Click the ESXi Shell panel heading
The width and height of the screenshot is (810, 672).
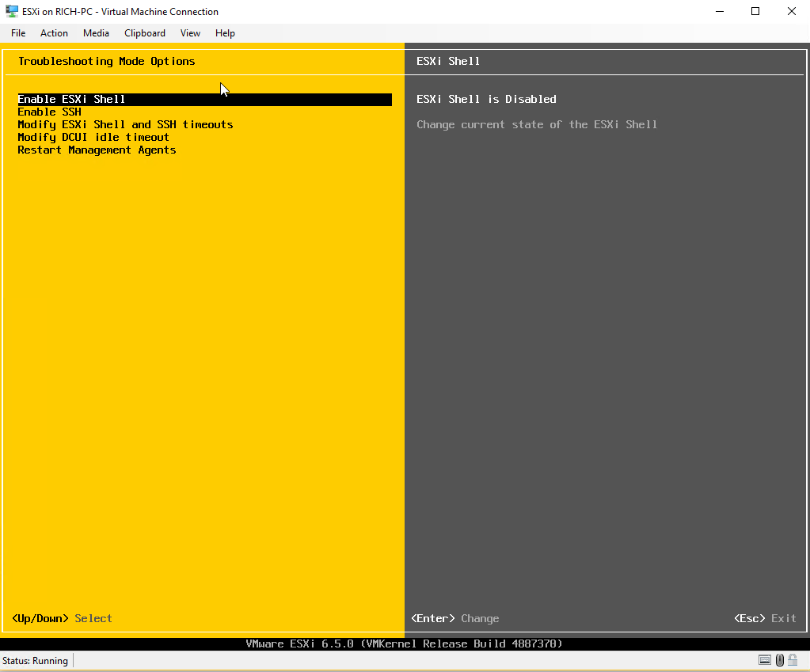click(x=448, y=61)
